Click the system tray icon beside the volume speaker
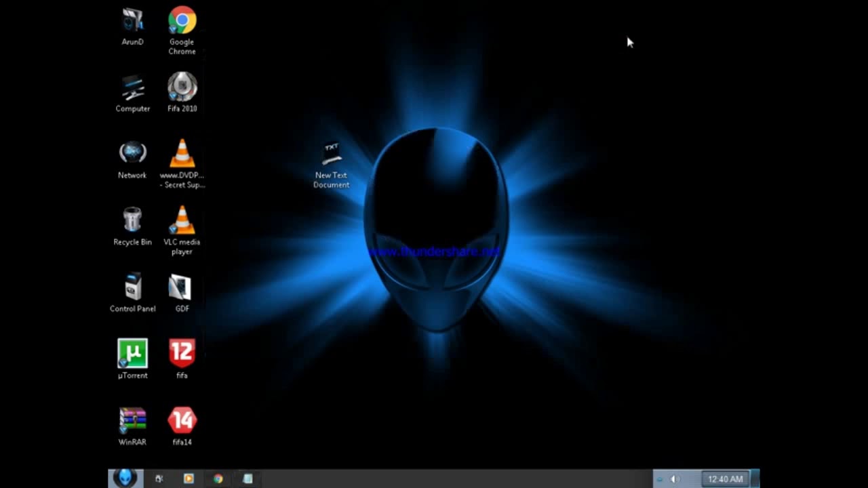This screenshot has height=488, width=868. pos(659,479)
